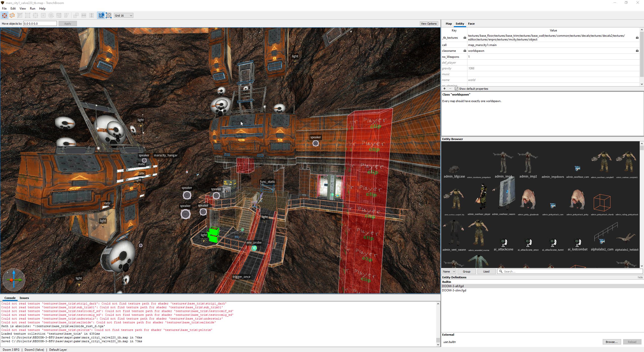
Task: Uncheck Show default properties checkbox
Action: pyautogui.click(x=456, y=89)
